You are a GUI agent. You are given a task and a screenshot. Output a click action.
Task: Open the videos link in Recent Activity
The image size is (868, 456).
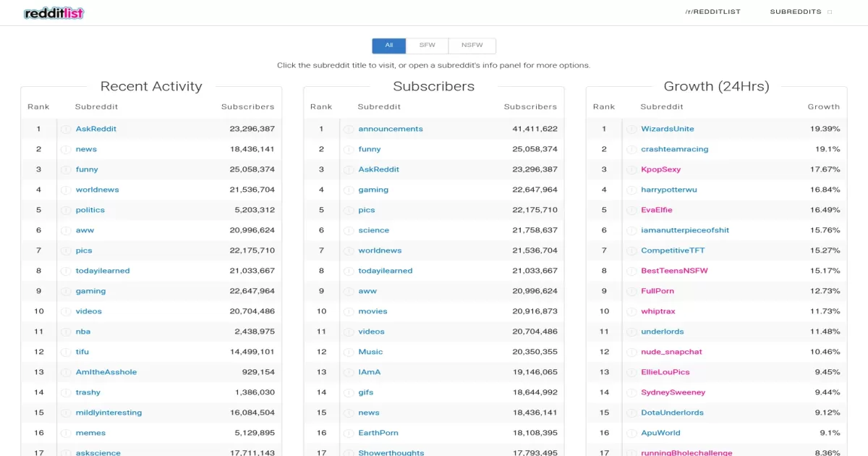(x=89, y=311)
